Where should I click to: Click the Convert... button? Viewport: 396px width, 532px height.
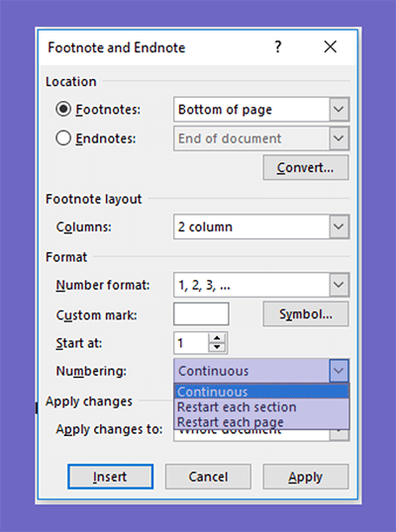click(306, 167)
